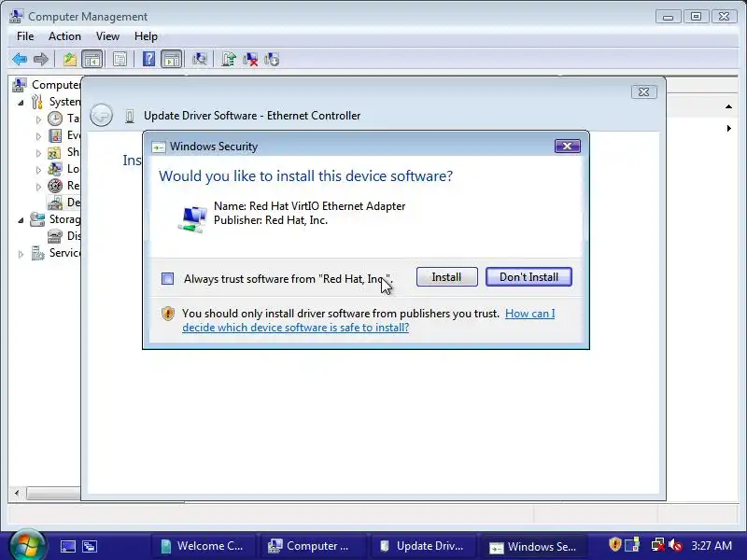Click the Actions pane collapse arrow
The width and height of the screenshot is (747, 560).
tap(728, 106)
